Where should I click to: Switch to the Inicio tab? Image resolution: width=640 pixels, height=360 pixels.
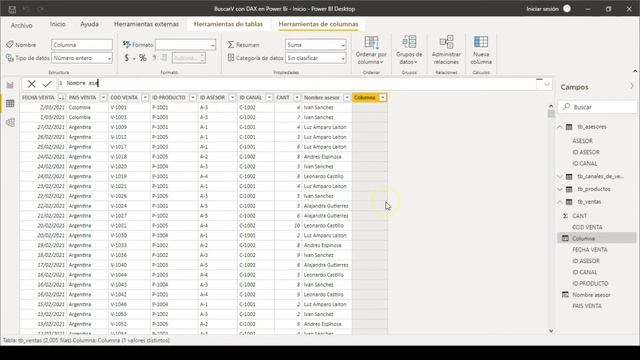(x=58, y=24)
